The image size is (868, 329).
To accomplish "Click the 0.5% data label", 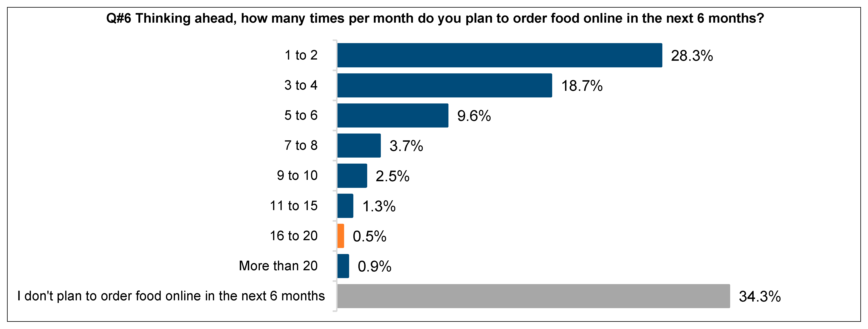I will pyautogui.click(x=369, y=236).
